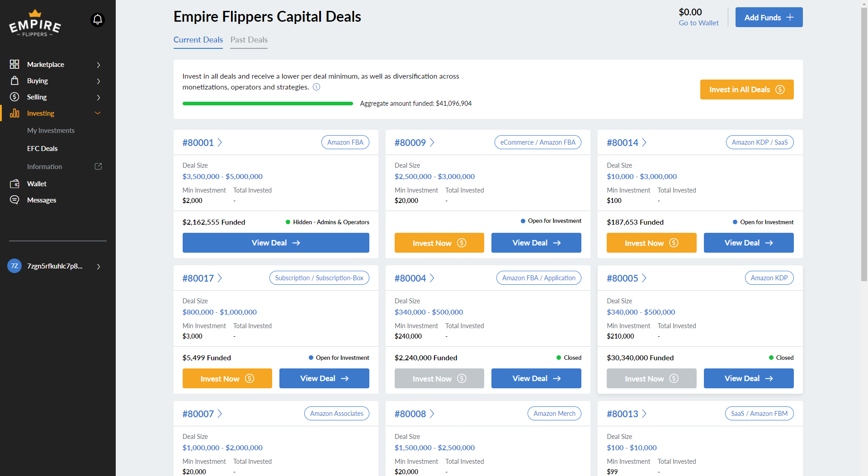
Task: Click the Marketplace grid icon
Action: click(x=14, y=64)
